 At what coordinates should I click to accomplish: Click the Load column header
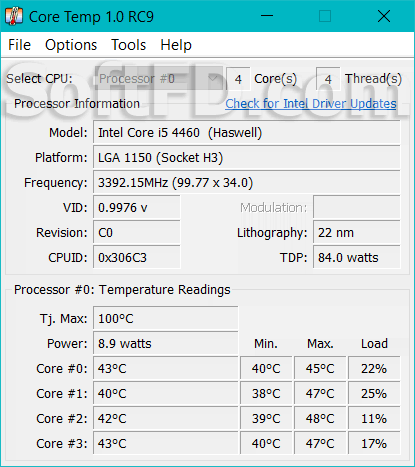coord(374,344)
